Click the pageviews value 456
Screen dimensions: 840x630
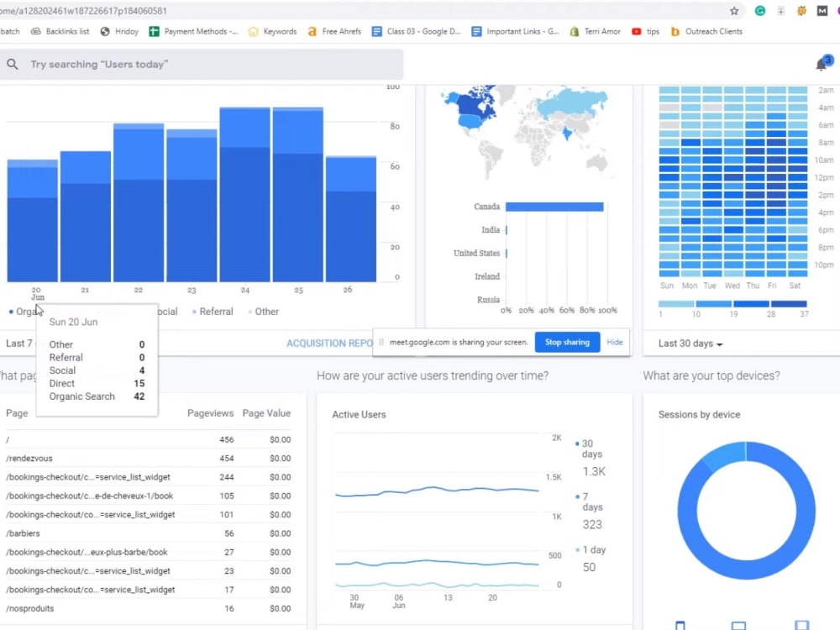227,439
